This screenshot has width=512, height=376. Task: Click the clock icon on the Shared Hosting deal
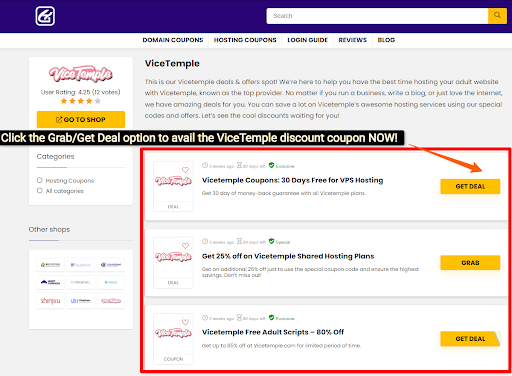[205, 241]
